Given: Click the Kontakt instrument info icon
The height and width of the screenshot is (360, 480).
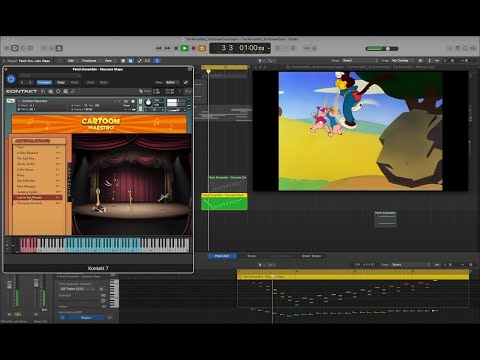Looking at the screenshot, I should (133, 101).
